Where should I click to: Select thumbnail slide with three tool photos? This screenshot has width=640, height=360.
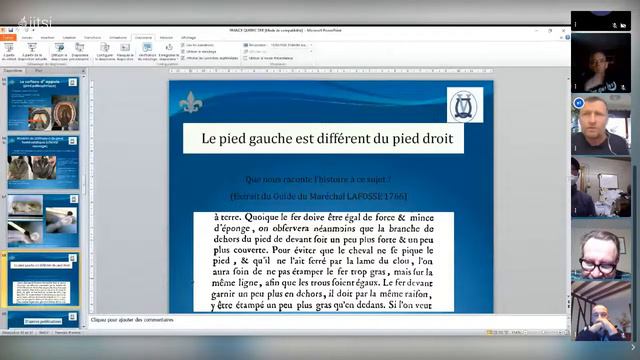(x=43, y=220)
